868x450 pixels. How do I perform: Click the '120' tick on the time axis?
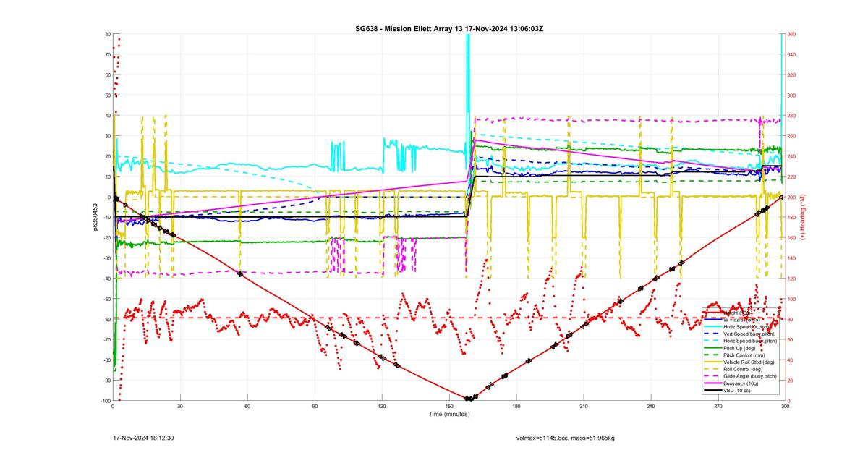point(382,407)
